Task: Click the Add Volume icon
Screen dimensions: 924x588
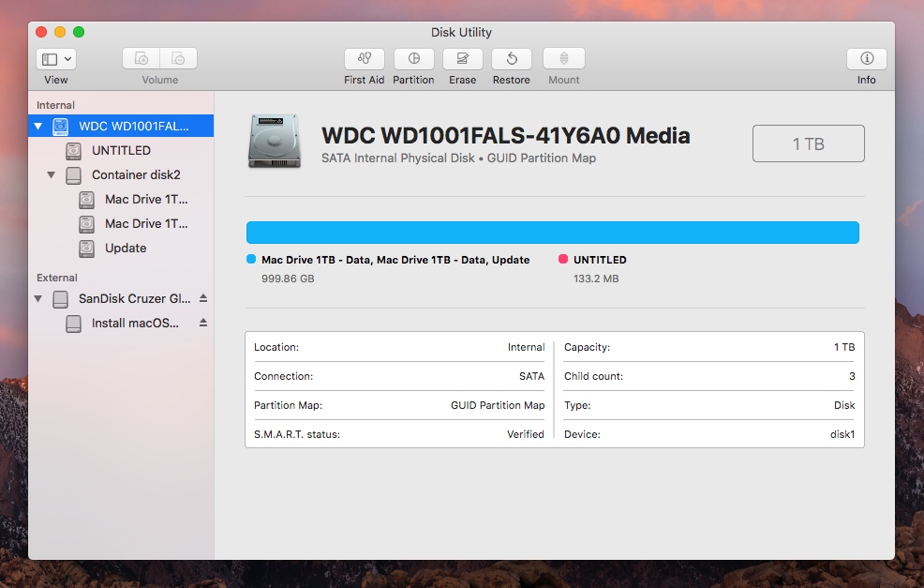Action: point(141,58)
